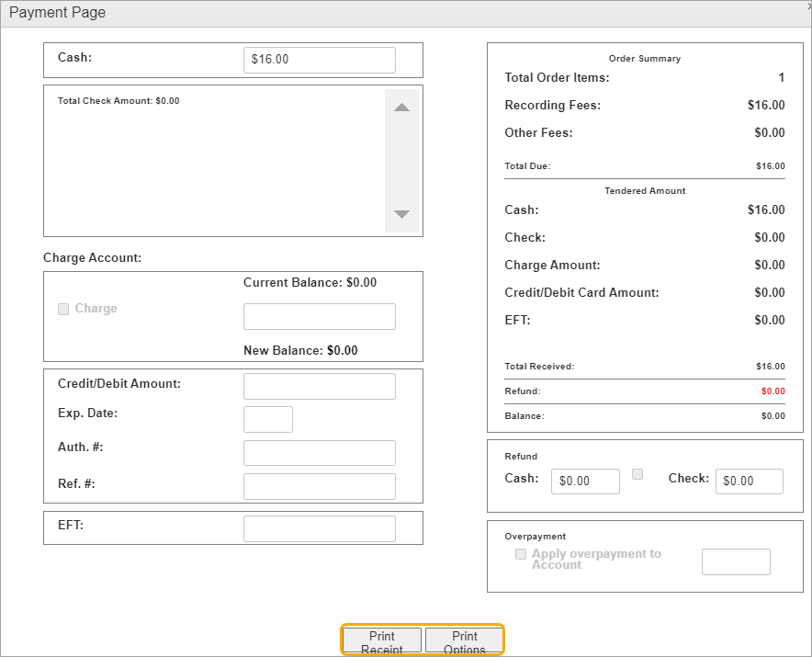The image size is (812, 657).
Task: Focus the Credit/Debit Amount field
Action: coord(319,386)
